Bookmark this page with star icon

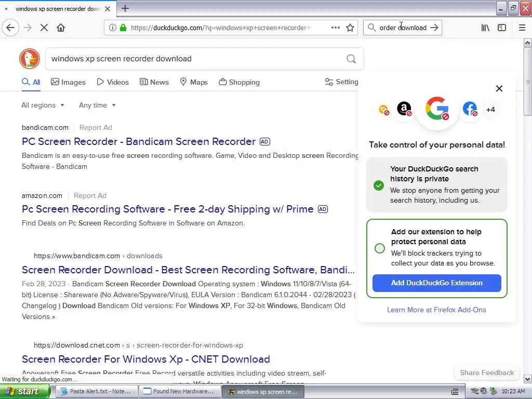350,28
